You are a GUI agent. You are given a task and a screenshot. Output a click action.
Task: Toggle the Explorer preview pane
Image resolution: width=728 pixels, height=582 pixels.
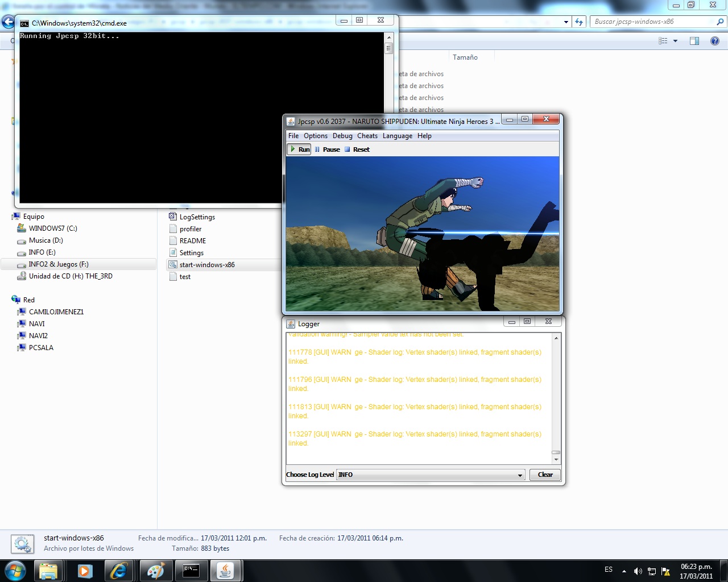pyautogui.click(x=694, y=41)
